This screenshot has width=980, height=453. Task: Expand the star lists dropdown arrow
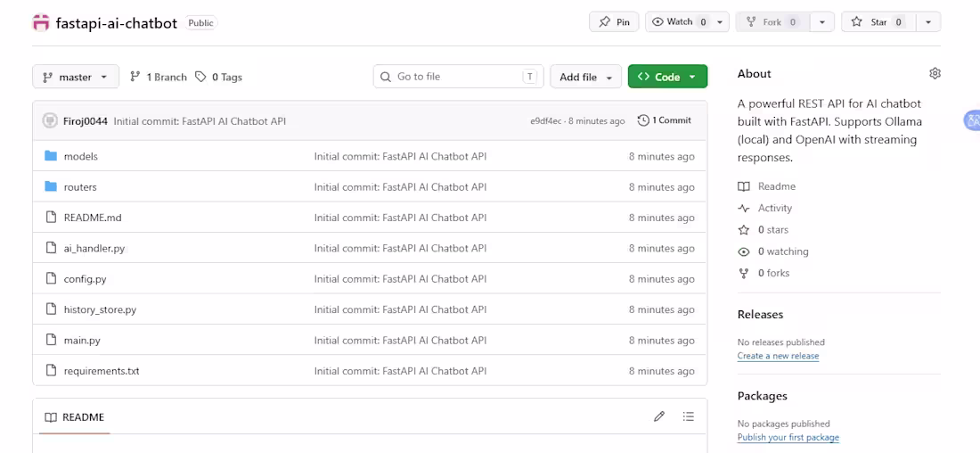coord(928,22)
